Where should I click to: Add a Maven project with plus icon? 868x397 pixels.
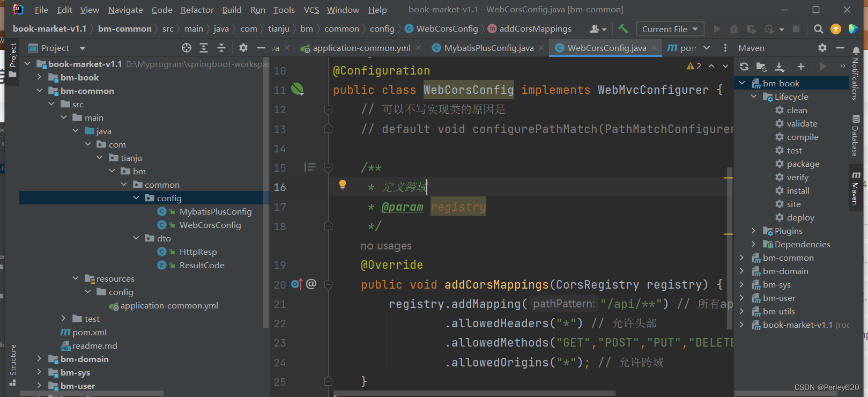coord(801,67)
